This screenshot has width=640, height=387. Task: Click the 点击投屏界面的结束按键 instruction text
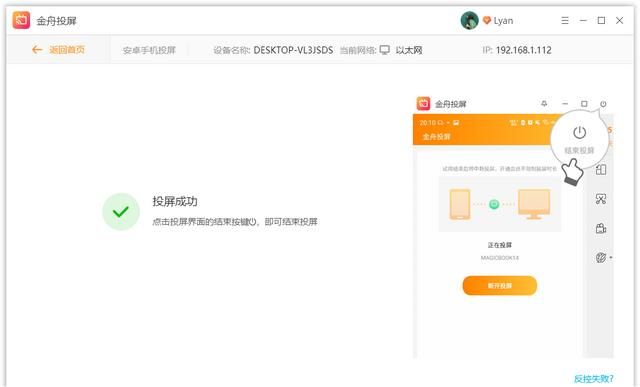235,222
